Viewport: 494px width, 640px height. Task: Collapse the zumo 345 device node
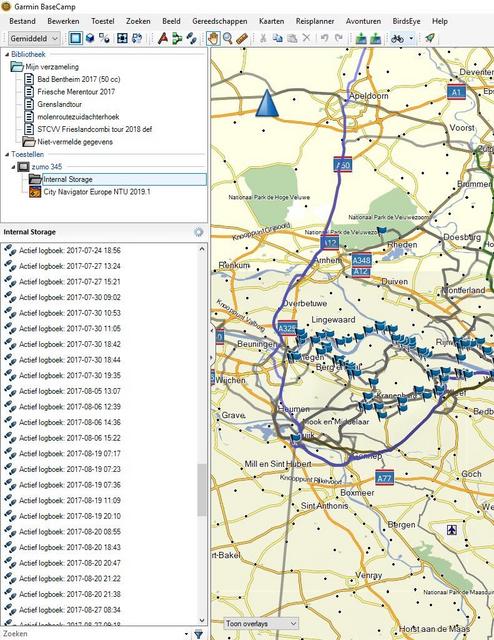pyautogui.click(x=13, y=167)
